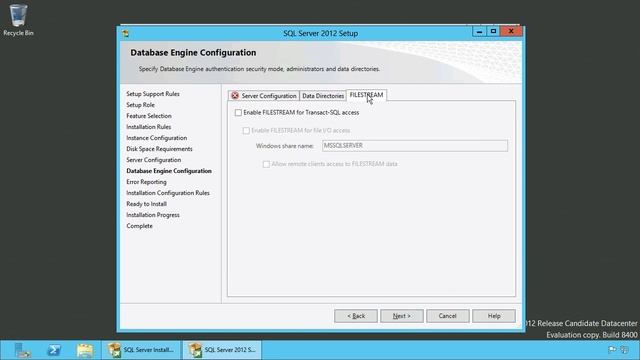640x360 pixels.
Task: Enable FILESTREAM for file I/O access
Action: pos(246,131)
